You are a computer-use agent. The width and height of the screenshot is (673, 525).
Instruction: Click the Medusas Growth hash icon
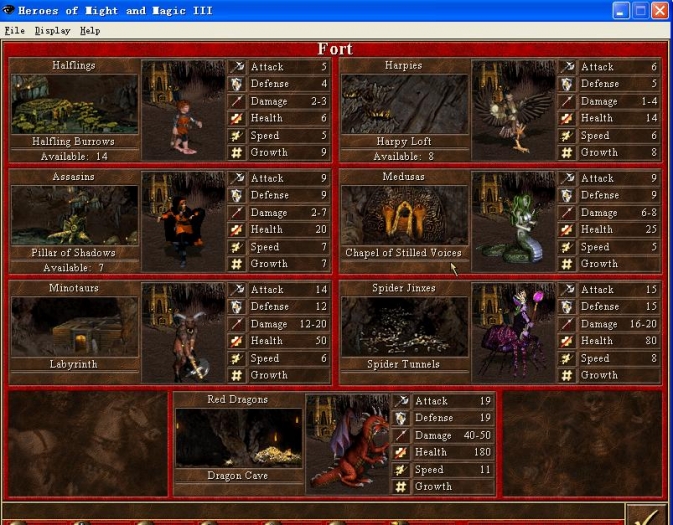pos(567,264)
